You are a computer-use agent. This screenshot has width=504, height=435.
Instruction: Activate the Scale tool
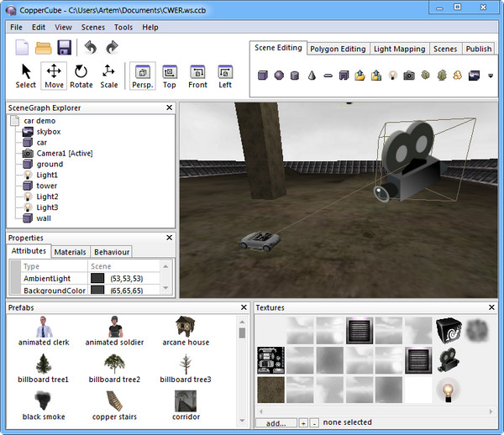(x=109, y=76)
